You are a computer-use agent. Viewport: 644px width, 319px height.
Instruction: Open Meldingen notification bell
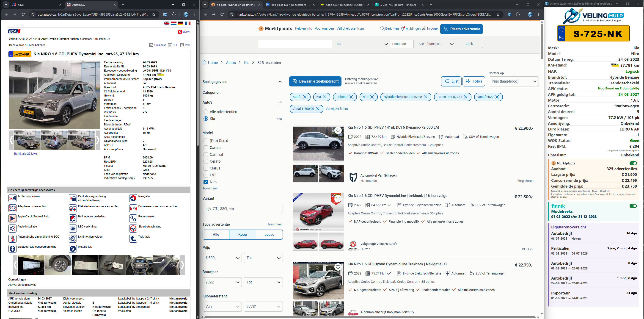click(x=402, y=28)
